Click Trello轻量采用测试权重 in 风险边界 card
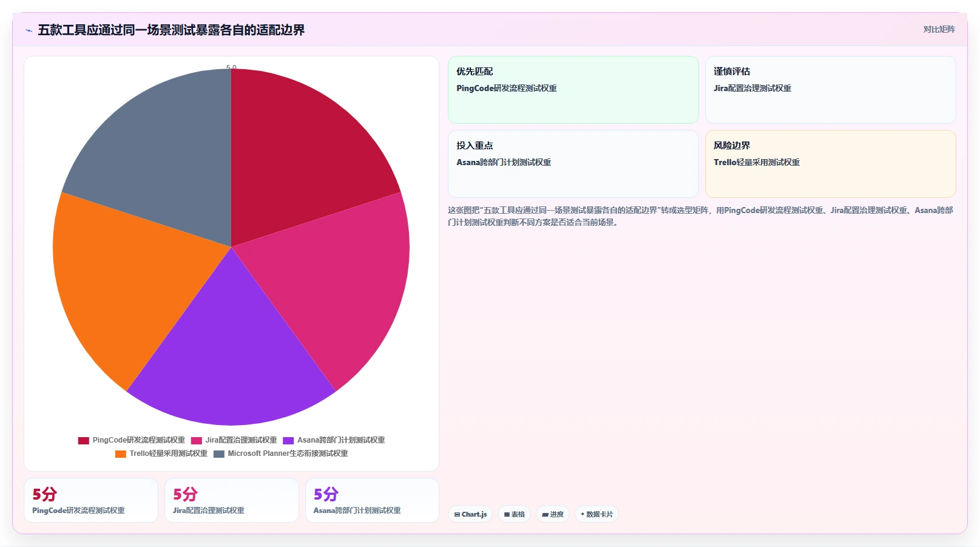The width and height of the screenshot is (980, 547). pos(757,162)
